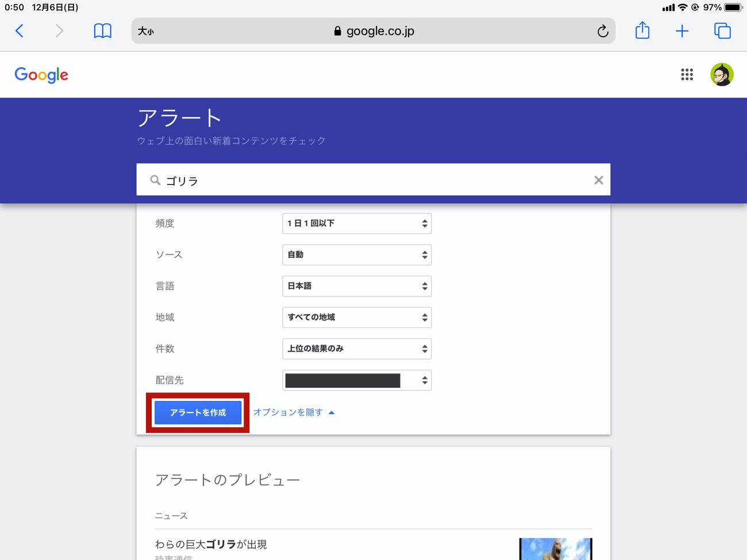Image resolution: width=747 pixels, height=560 pixels.
Task: Open the 言語 dropdown set to 日本語
Action: click(x=357, y=286)
